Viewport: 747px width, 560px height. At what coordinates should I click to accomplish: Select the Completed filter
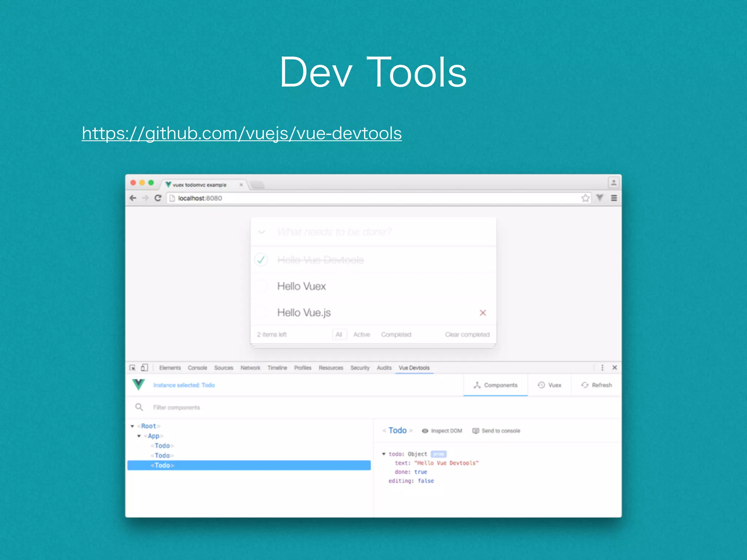[396, 334]
